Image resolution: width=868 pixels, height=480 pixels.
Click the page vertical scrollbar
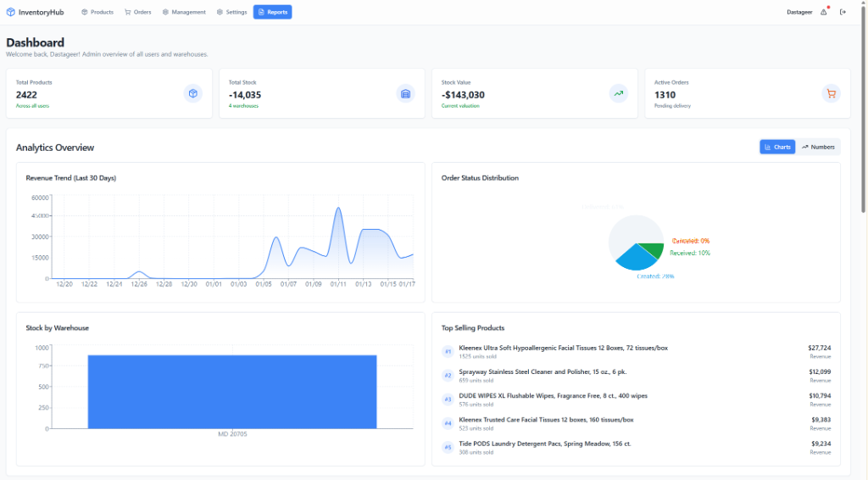coord(864,110)
